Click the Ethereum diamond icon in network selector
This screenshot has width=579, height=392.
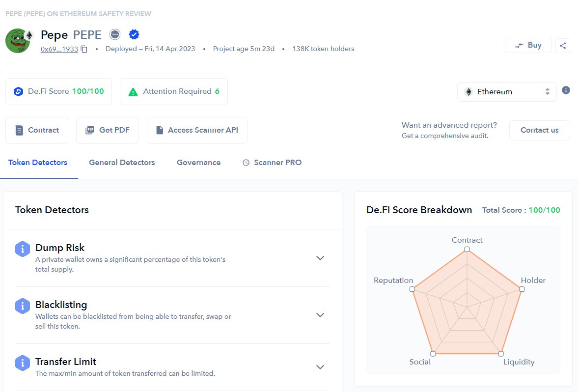[469, 92]
